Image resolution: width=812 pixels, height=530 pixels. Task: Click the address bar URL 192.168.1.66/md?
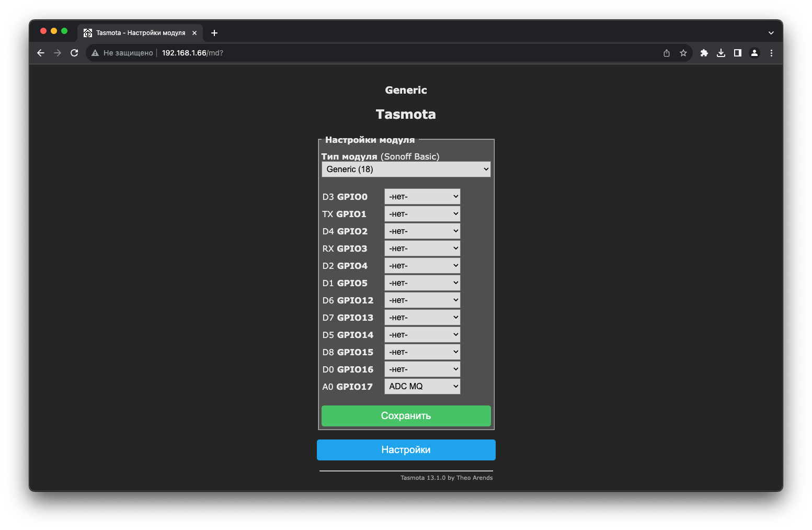pos(192,53)
